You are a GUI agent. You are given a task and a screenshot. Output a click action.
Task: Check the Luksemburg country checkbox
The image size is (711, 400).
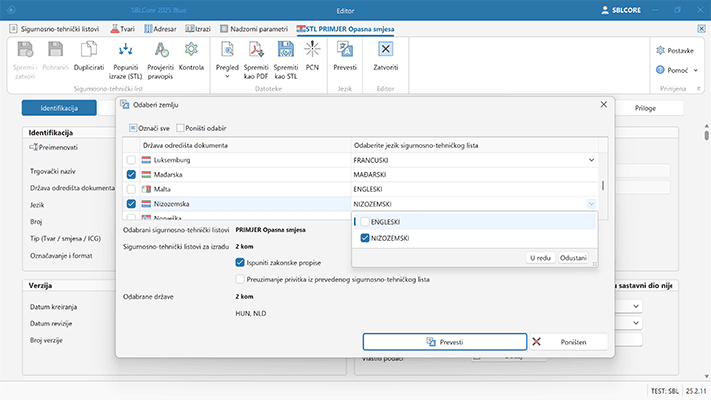pyautogui.click(x=131, y=160)
